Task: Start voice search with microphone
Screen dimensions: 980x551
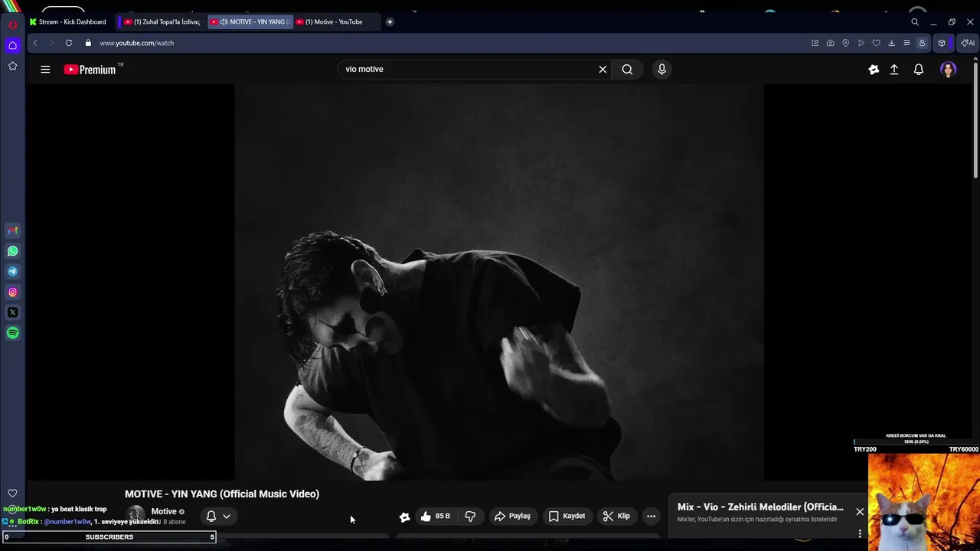Action: coord(662,69)
